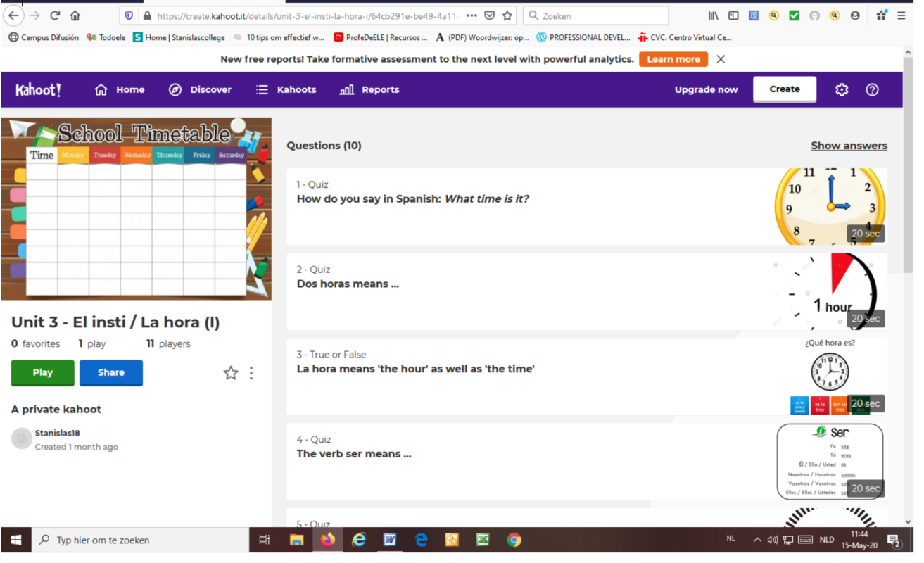Click the Windows search box Typ hier om te zoeken

[x=141, y=540]
